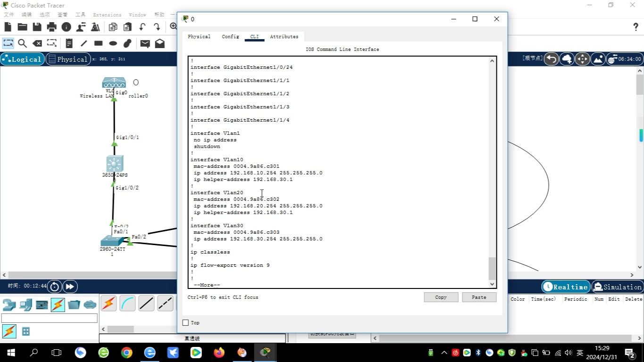The image size is (644, 362).
Task: Open the user profile icon in toolbar
Action: (x=81, y=27)
